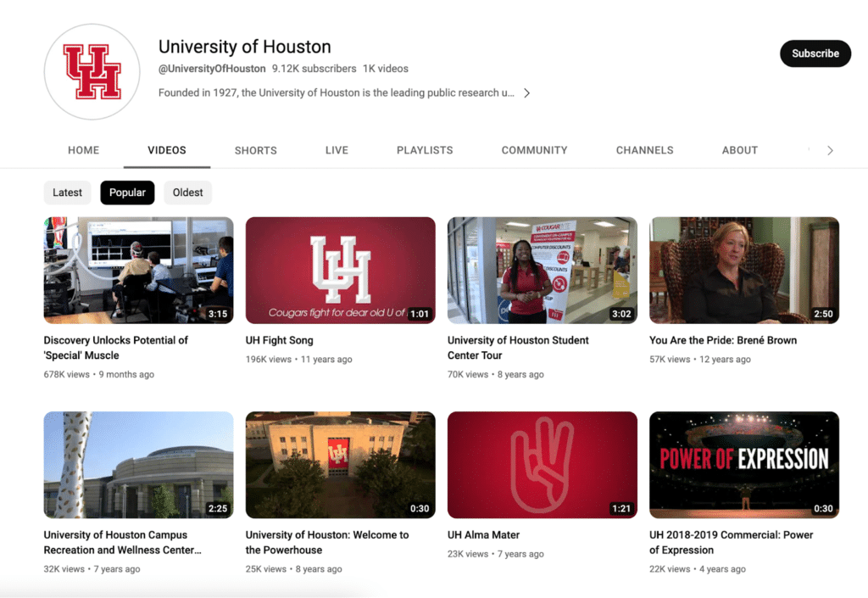This screenshot has height=598, width=868.
Task: Click '25K views • 8 years ago' text
Action: click(x=294, y=569)
